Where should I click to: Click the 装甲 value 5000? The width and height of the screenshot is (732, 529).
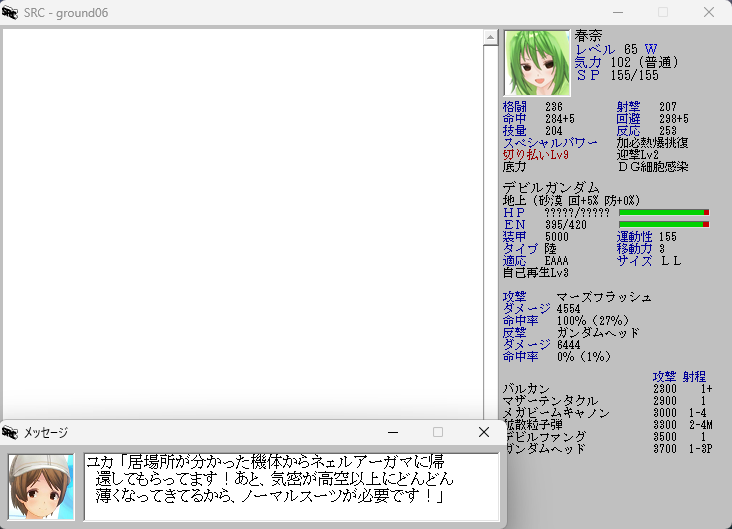coord(557,237)
